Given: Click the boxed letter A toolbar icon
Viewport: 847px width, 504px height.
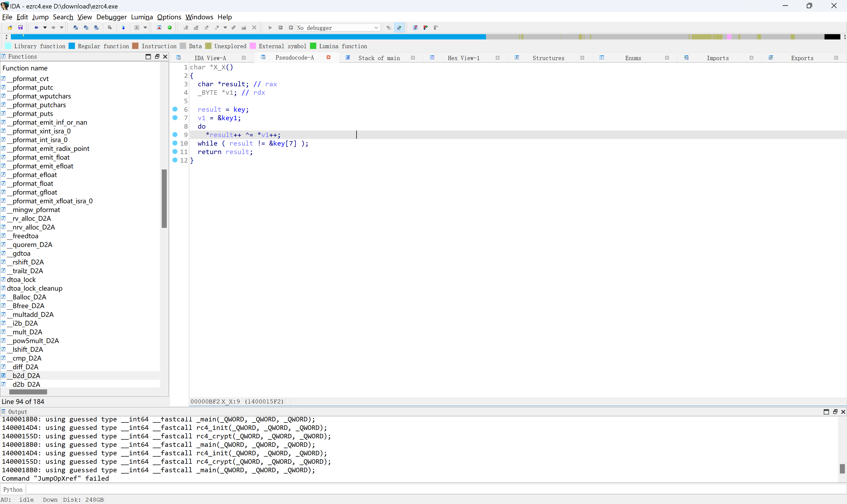Looking at the screenshot, I should click(137, 28).
